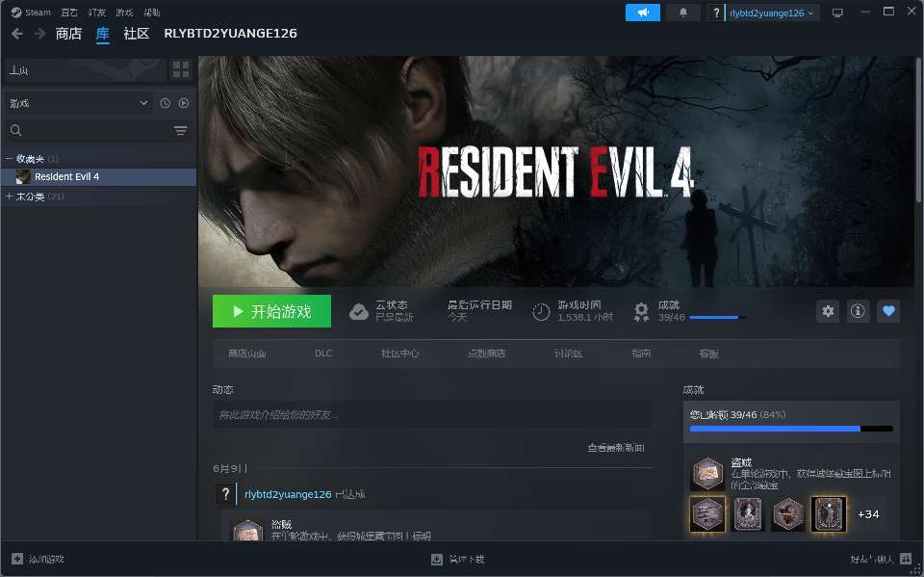Open game info icon

tap(858, 311)
